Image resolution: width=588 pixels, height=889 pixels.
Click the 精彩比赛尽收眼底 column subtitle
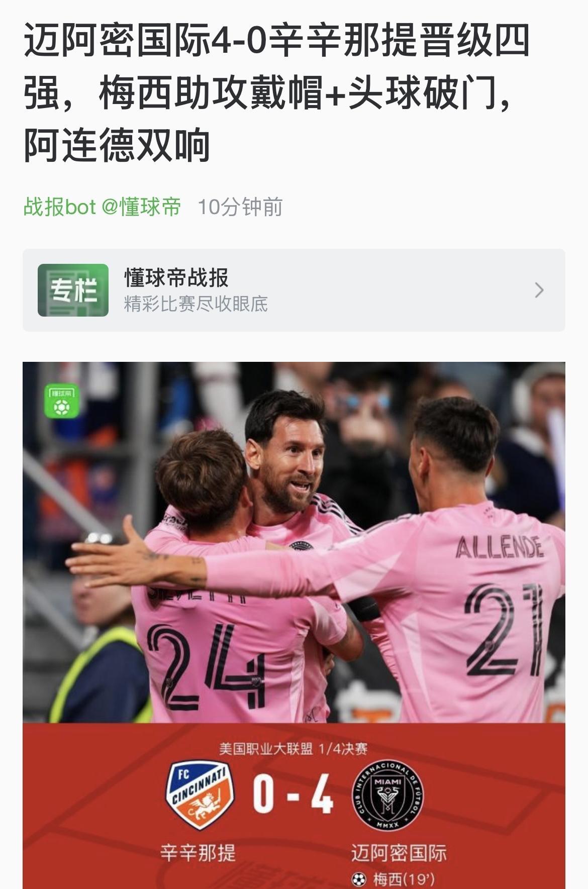coord(196,304)
